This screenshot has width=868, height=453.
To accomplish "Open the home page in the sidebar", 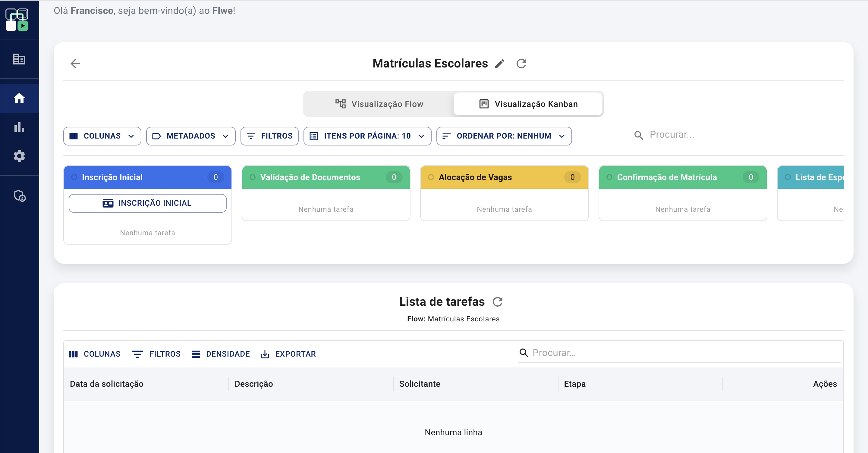I will [19, 98].
